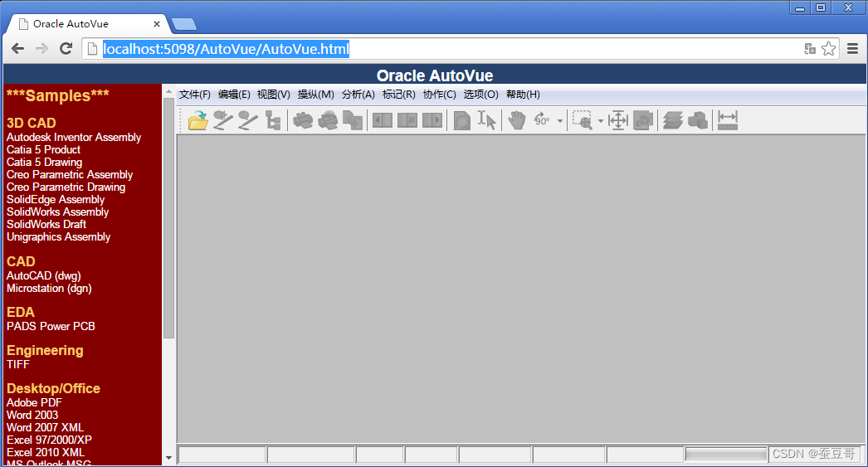Select the text selection cursor tool
The width and height of the screenshot is (868, 467).
(486, 120)
